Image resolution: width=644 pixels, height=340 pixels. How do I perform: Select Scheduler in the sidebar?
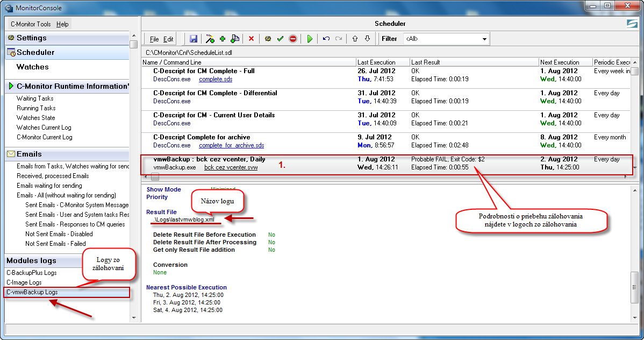pos(67,52)
